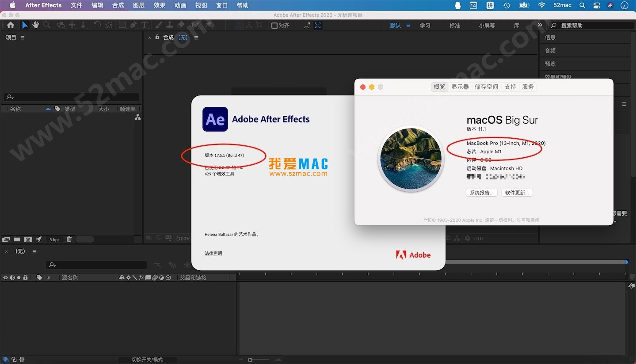This screenshot has height=364, width=636.
Task: Click 切换开关/模式 toggle at timeline bottom
Action: click(147, 360)
